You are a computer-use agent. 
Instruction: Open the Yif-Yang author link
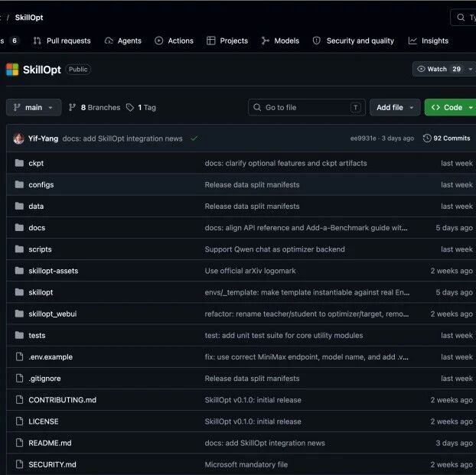pos(43,138)
